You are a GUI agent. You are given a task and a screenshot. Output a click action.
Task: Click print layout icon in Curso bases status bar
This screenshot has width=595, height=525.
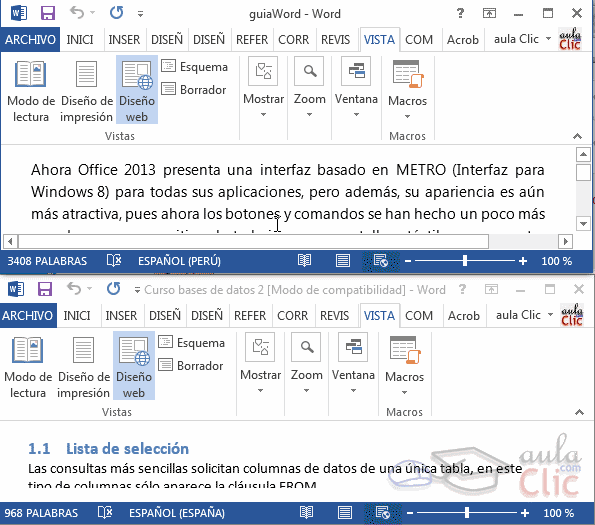(x=345, y=513)
